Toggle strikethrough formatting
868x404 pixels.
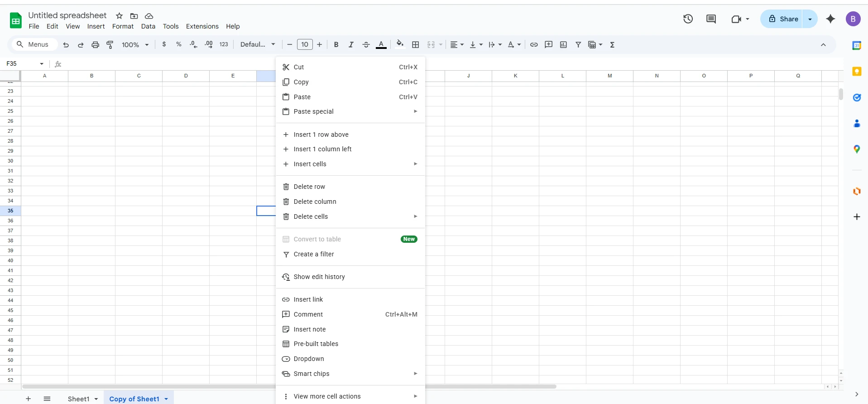[366, 45]
